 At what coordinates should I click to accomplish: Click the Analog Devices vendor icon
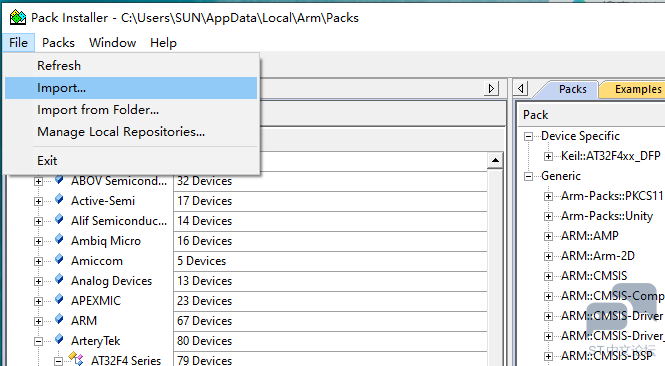click(x=59, y=279)
